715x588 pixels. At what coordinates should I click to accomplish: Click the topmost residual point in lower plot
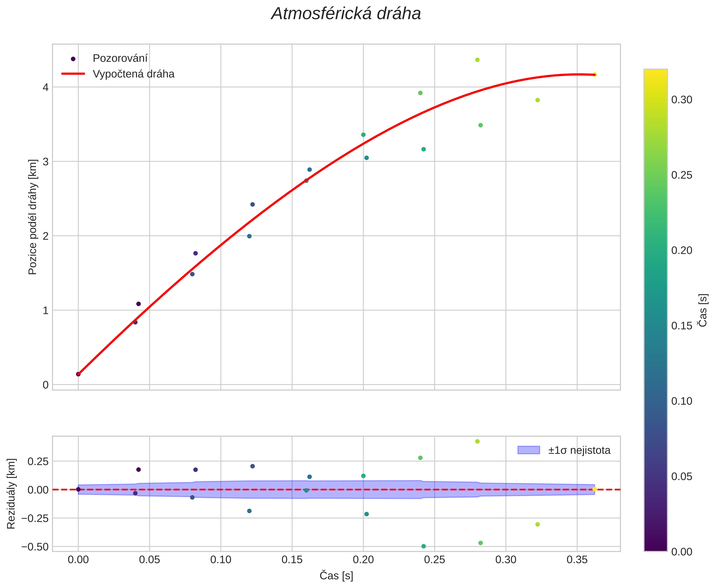[477, 441]
